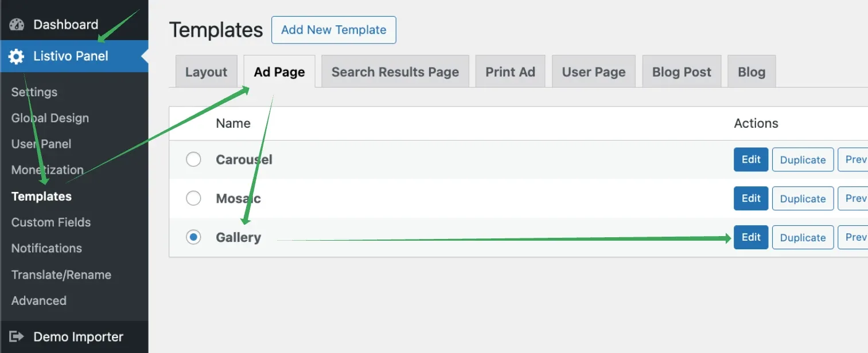Switch to the Layout tab
The image size is (868, 353).
pyautogui.click(x=207, y=72)
